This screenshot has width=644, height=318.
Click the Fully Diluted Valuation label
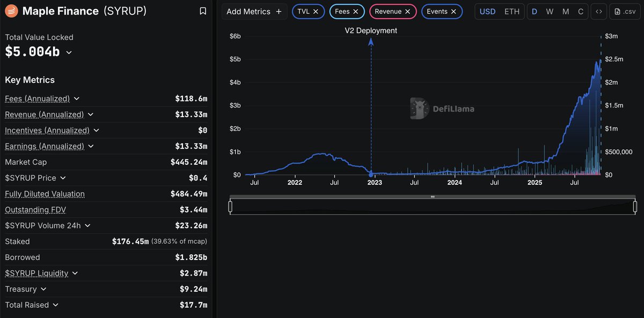45,194
